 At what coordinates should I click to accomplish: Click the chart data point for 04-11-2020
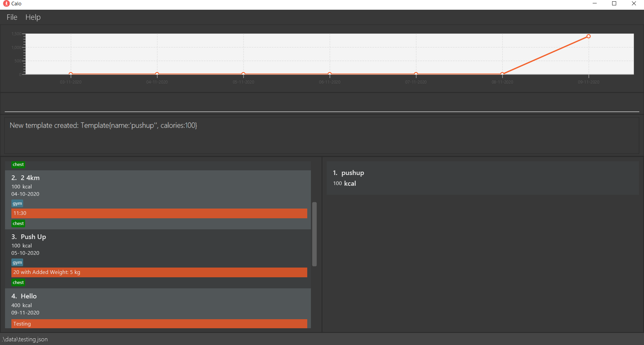click(x=157, y=74)
